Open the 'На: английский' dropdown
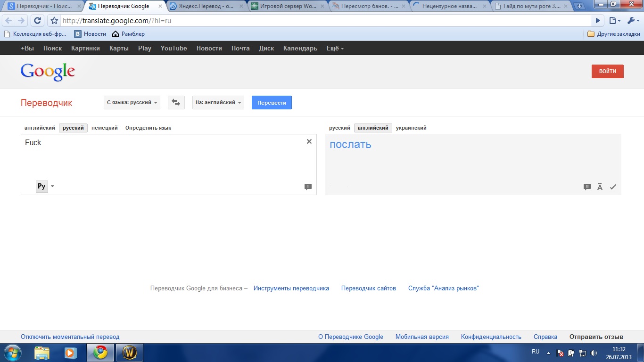The height and width of the screenshot is (362, 644). click(x=218, y=102)
